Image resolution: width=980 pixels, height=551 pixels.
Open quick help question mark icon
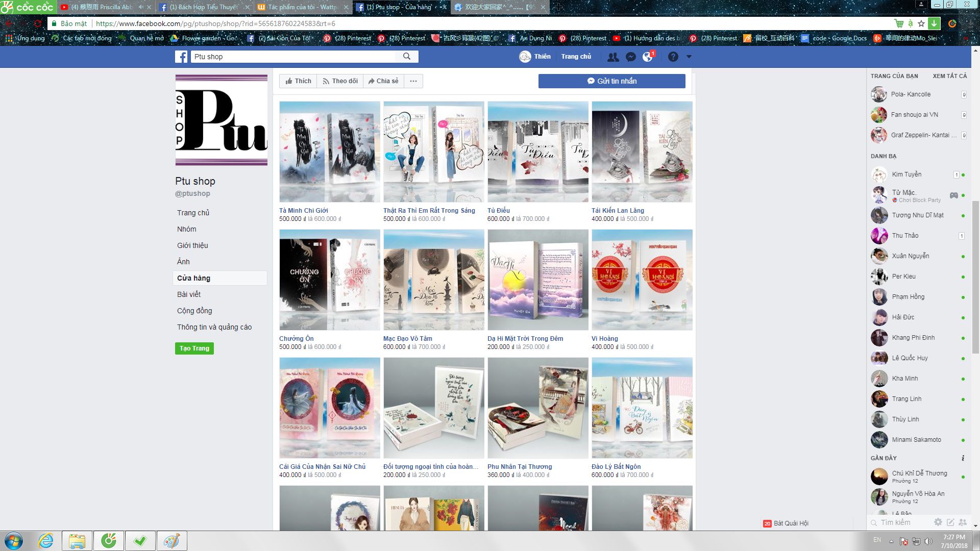pos(673,57)
